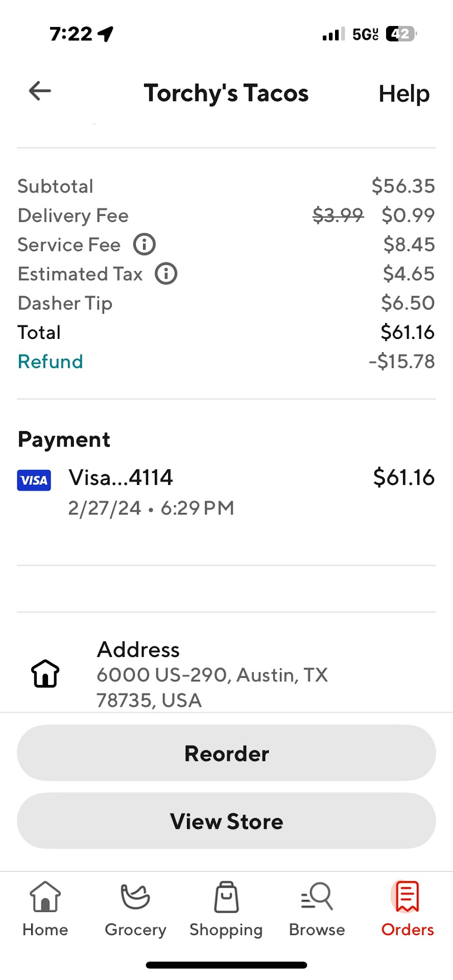
Task: Open Help for this order
Action: [x=404, y=94]
